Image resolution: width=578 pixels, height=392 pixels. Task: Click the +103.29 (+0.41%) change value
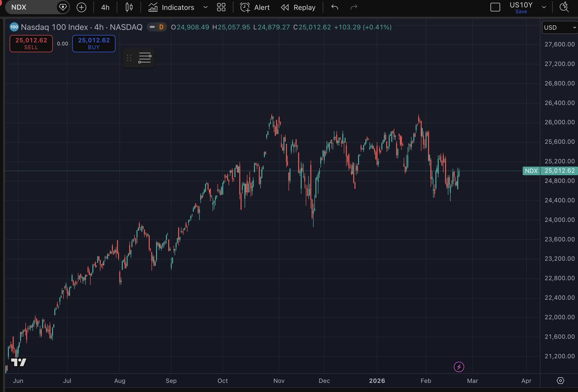(x=363, y=27)
